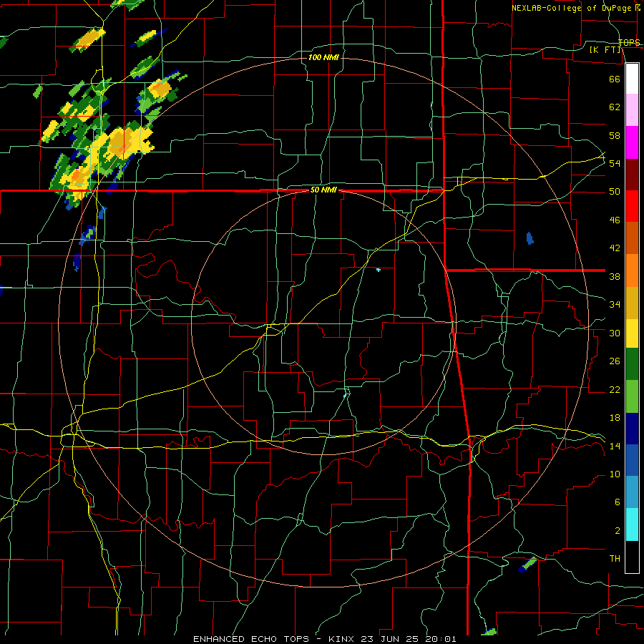Click the legend value 18
Viewport: 644px width, 644px height.
click(x=615, y=418)
